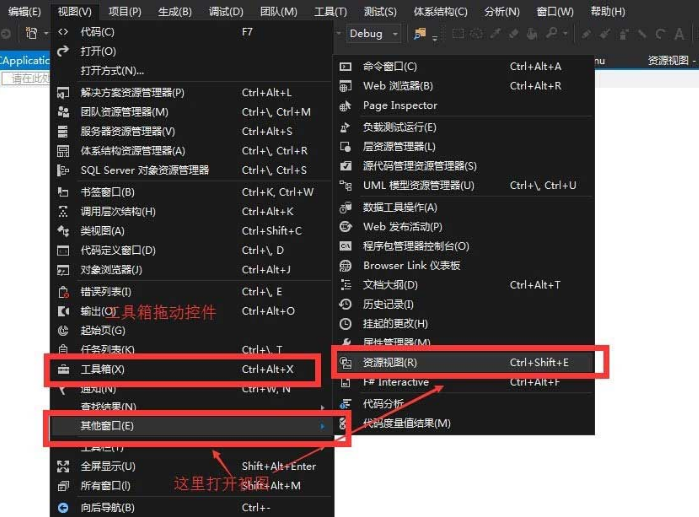Click the Resource View (资源视图) panel tab
This screenshot has width=699, height=517.
pos(668,60)
